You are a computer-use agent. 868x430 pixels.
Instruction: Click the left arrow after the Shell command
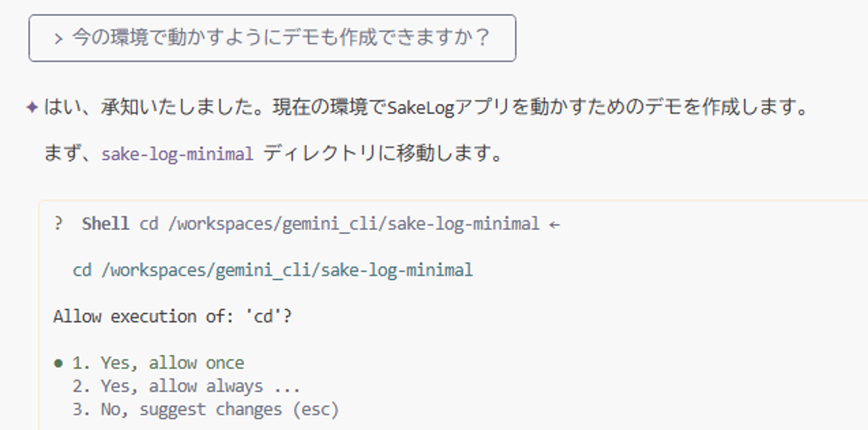point(554,224)
